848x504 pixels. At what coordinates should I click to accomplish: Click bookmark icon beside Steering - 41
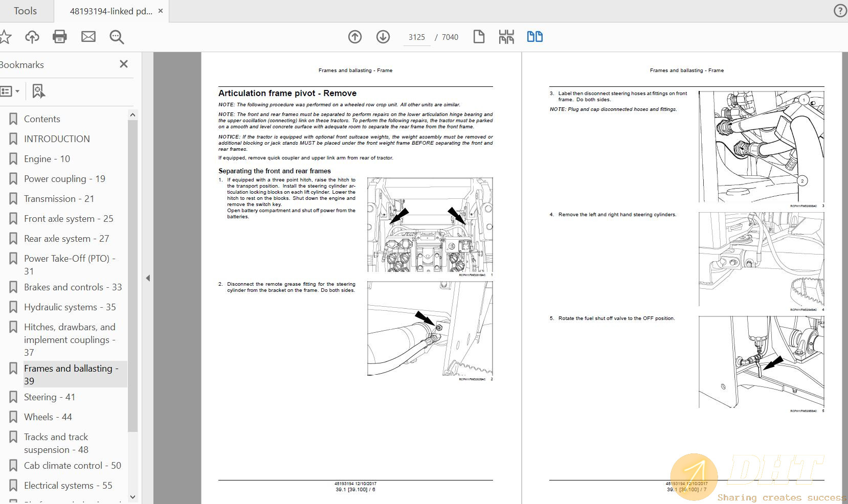point(13,397)
